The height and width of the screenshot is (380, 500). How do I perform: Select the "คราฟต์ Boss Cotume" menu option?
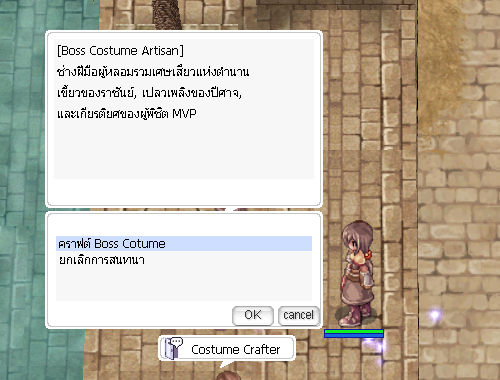(x=184, y=244)
